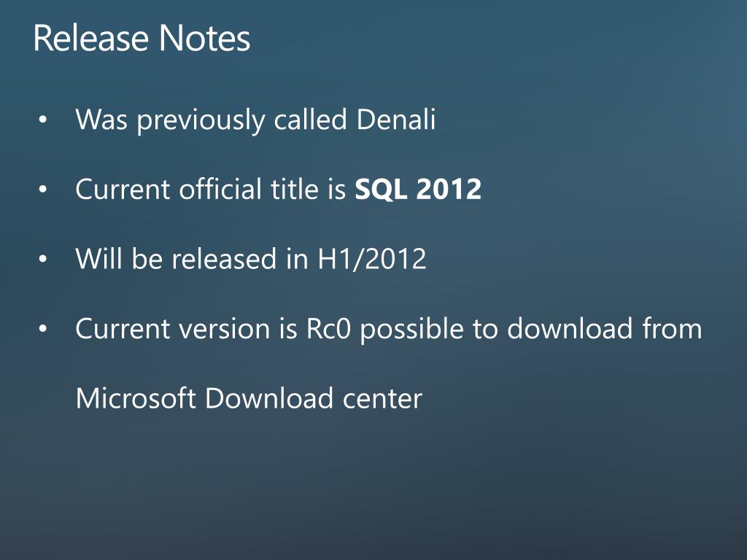Click the phrase possible to download from
Screen dimensions: 747x560
coord(531,330)
